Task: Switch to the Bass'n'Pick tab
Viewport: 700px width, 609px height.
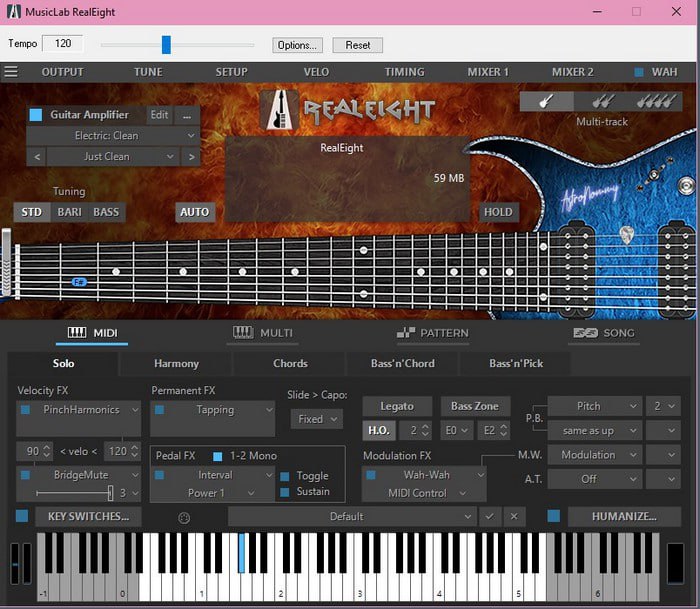Action: (516, 363)
